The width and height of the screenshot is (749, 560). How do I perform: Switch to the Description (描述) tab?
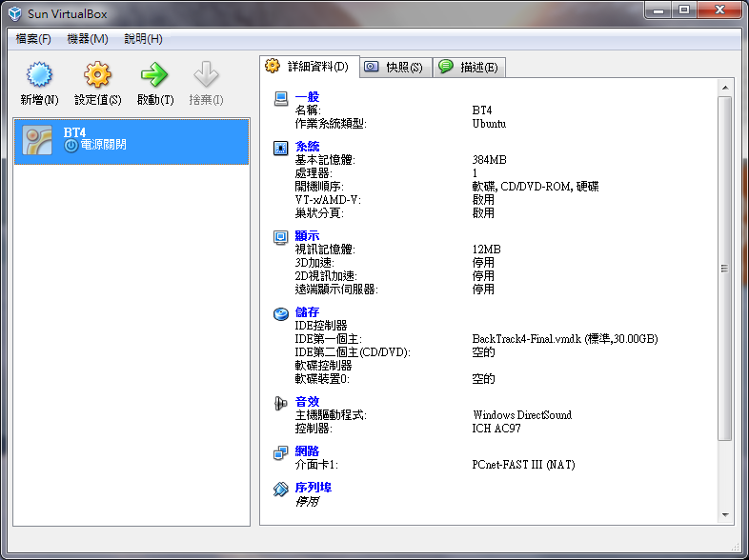[x=469, y=68]
